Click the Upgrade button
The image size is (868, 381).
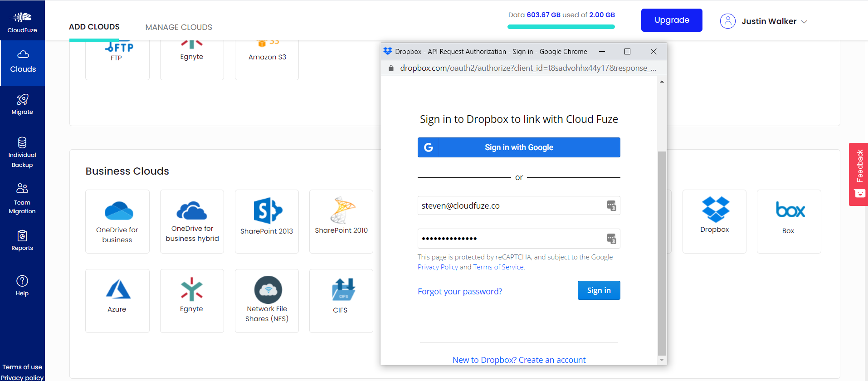pyautogui.click(x=671, y=20)
